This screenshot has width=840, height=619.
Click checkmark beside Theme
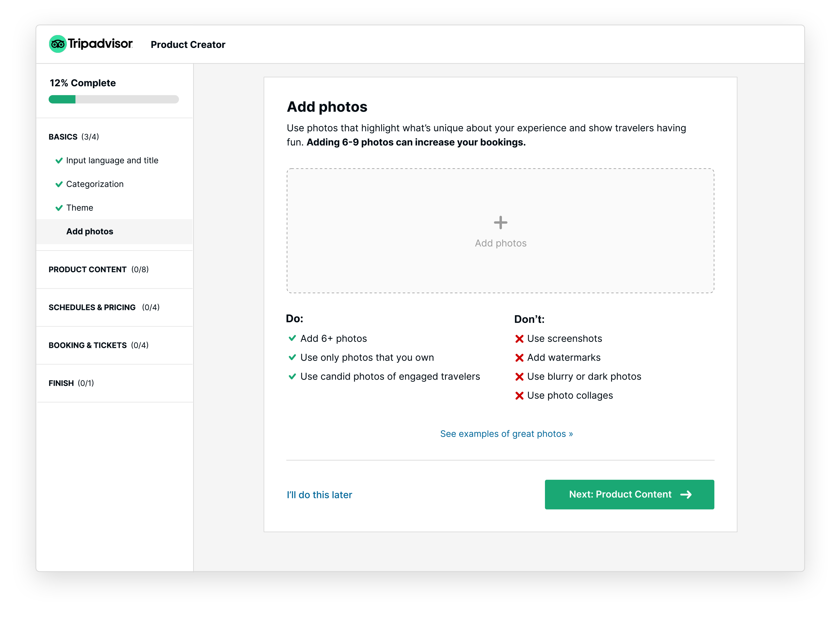pos(59,208)
